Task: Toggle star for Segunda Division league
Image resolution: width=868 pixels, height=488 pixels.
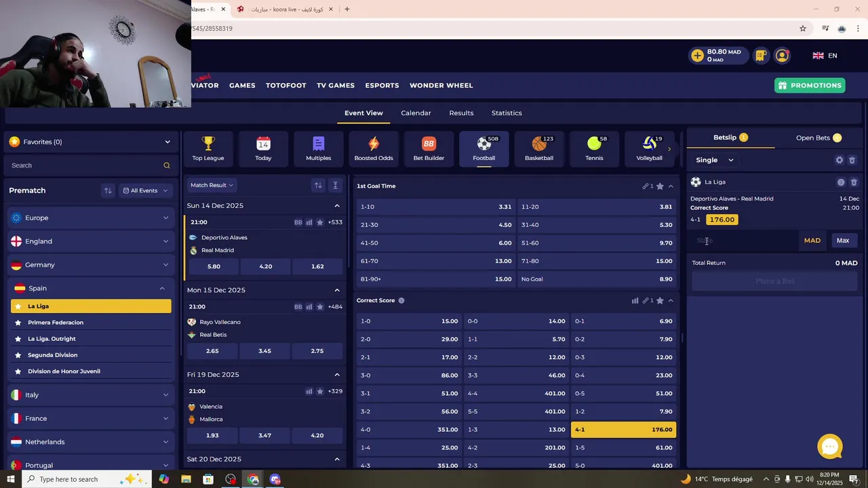Action: tap(18, 355)
